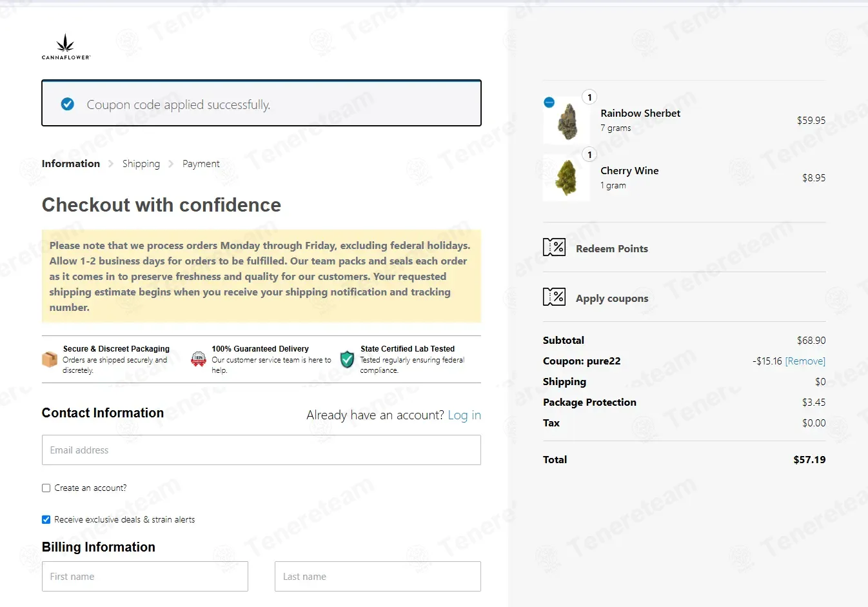Click the Package Protection fee $3.45

pos(814,403)
